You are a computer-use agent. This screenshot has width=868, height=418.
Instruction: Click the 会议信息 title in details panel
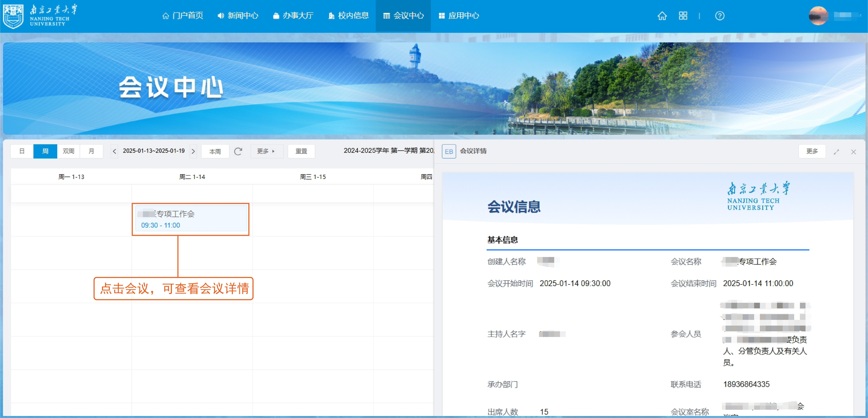point(514,207)
